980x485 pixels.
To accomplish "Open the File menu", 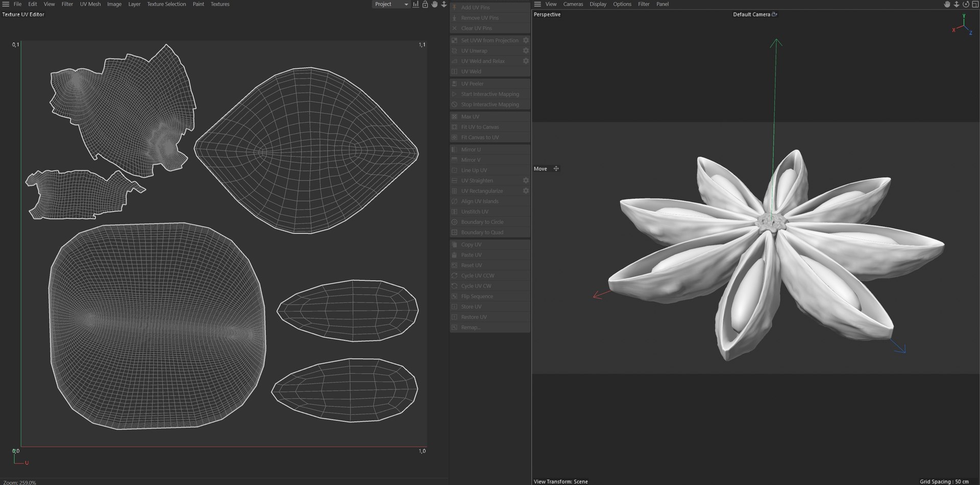I will coord(17,4).
